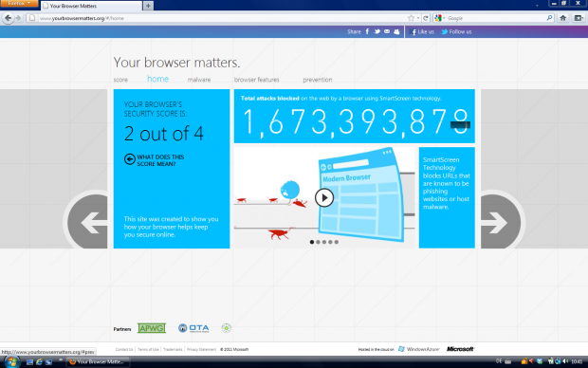The width and height of the screenshot is (588, 368).
Task: Select the first slideshow dot
Action: coord(312,242)
